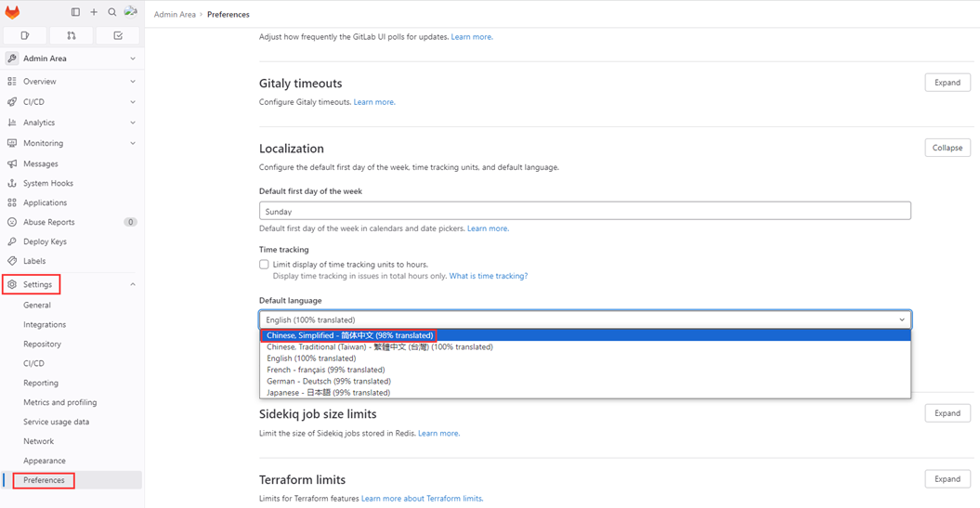Screen dimensions: 980x508
Task: Click the Default first day of week field
Action: 585,211
